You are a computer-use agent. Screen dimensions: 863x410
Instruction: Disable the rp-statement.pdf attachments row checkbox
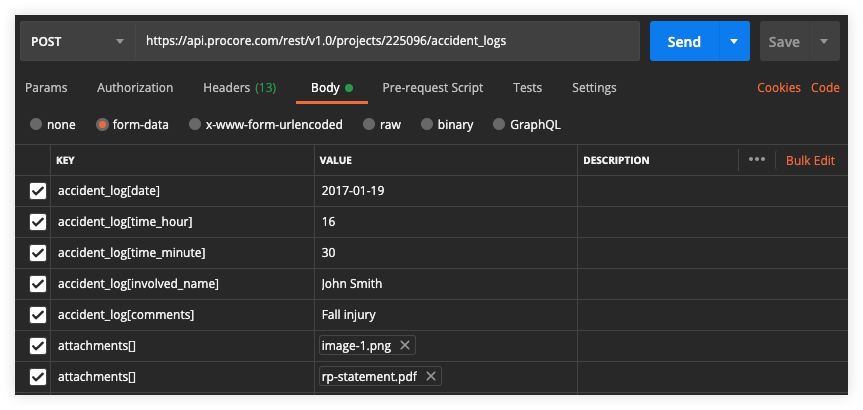click(x=37, y=376)
